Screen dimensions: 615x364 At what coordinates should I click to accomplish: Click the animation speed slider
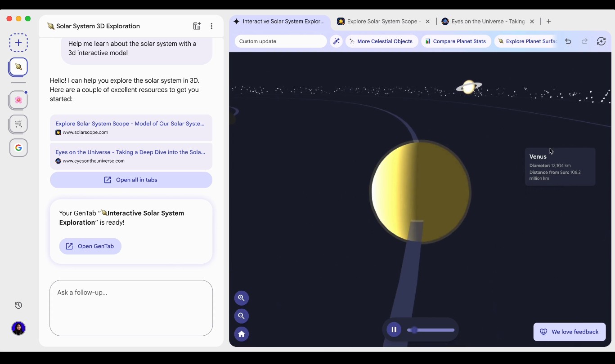tap(431, 330)
